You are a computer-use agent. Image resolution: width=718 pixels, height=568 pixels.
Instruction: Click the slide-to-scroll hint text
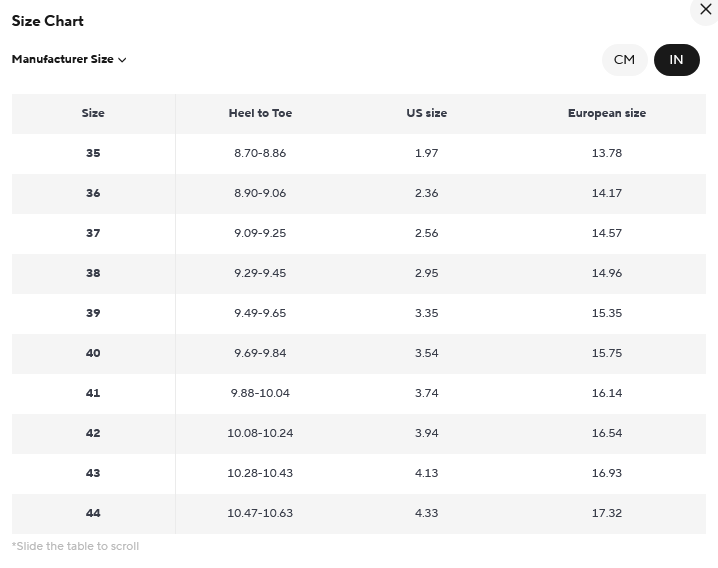point(76,546)
